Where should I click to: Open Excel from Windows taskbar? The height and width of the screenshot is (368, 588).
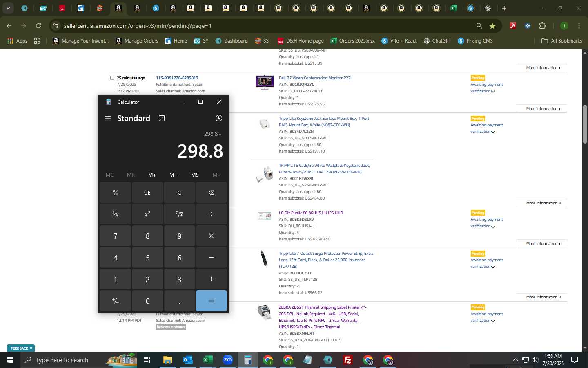(207, 360)
